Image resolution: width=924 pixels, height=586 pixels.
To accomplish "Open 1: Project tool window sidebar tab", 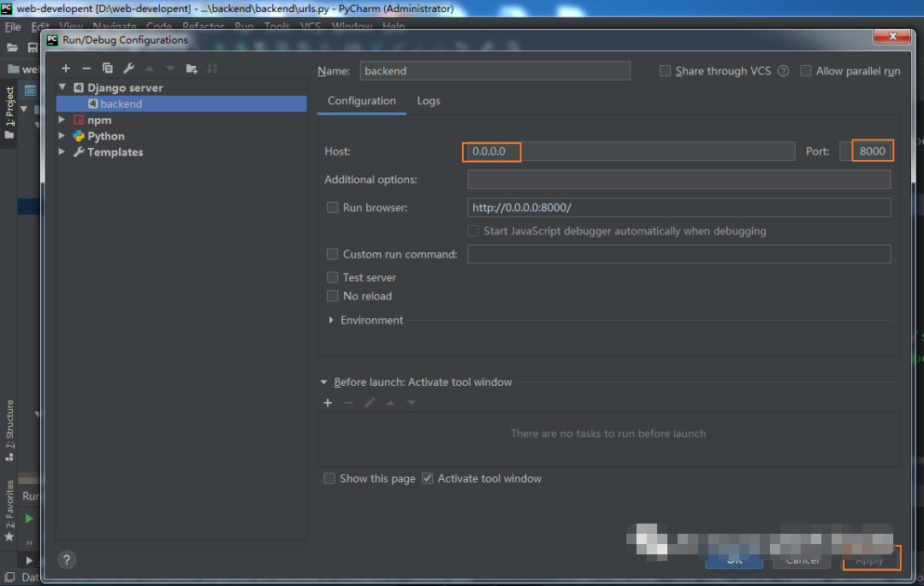I will coord(9,112).
